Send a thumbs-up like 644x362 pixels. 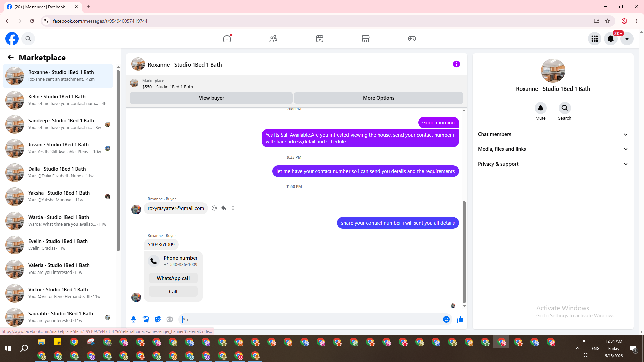click(x=460, y=319)
